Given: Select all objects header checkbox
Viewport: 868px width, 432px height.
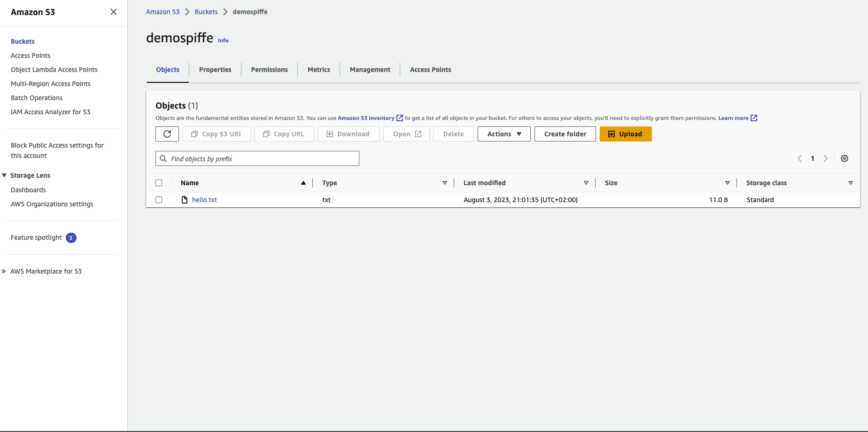Looking at the screenshot, I should [x=159, y=183].
